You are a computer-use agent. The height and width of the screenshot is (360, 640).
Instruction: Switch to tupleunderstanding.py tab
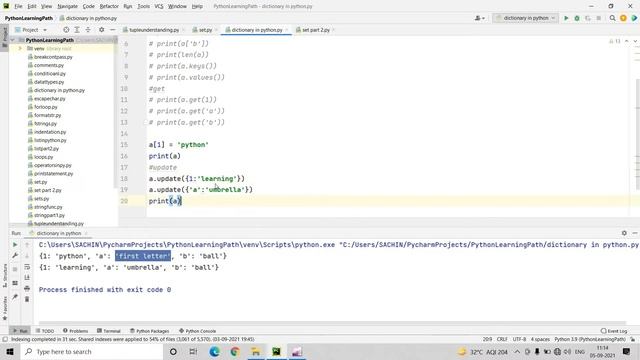point(153,30)
